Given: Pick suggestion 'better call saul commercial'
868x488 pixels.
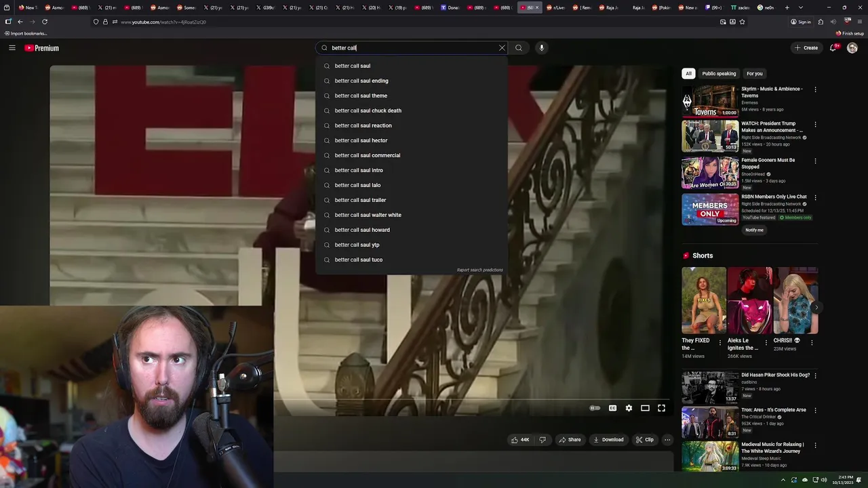Looking at the screenshot, I should click(x=412, y=155).
